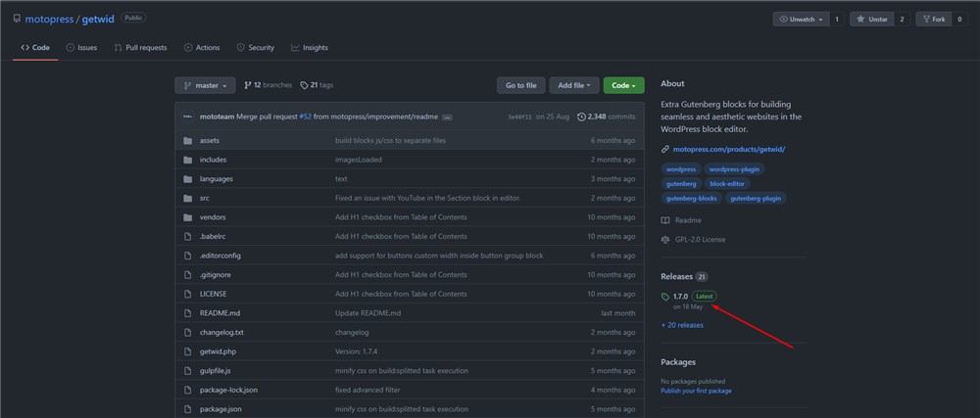Click the file icon for package.json

pyautogui.click(x=187, y=409)
